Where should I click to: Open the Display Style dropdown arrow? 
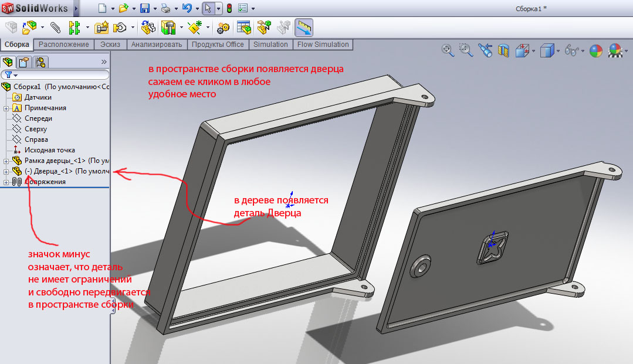558,51
